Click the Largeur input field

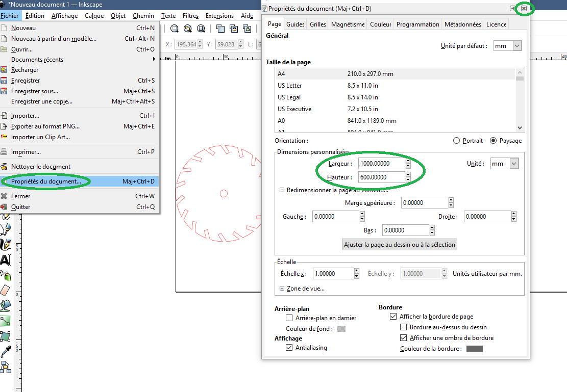tap(382, 164)
